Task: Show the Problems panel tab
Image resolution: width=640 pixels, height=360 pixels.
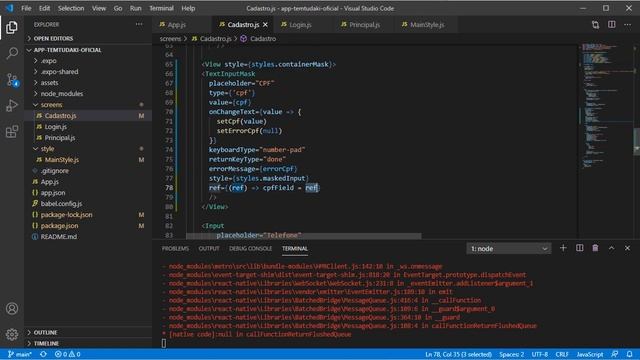Action: coord(175,249)
